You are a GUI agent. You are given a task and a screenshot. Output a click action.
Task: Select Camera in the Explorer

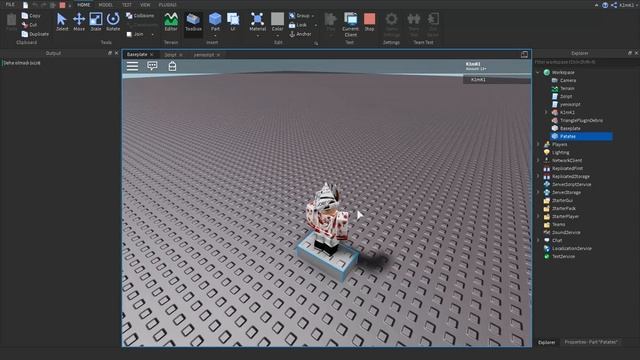[x=568, y=80]
